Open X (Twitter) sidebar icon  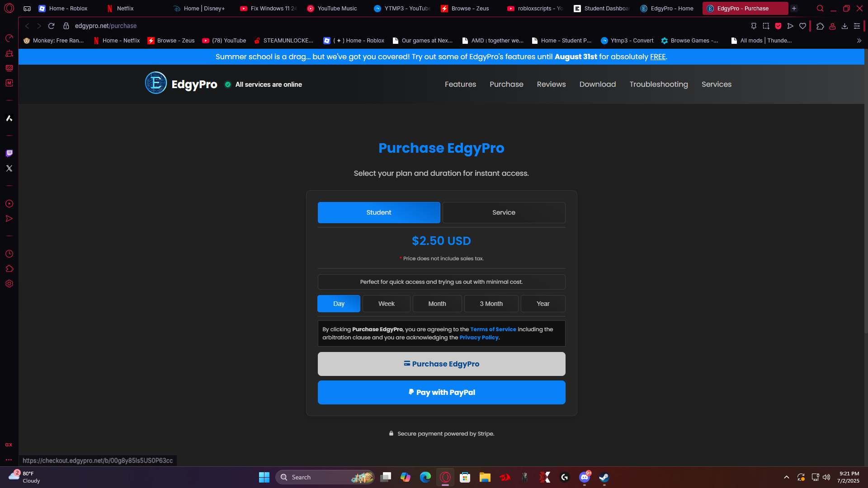click(x=9, y=168)
